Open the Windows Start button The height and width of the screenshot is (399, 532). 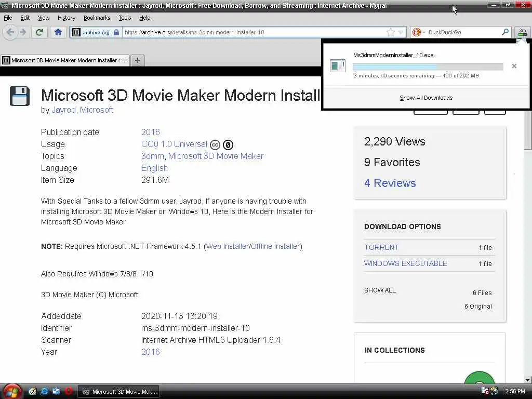(x=12, y=392)
